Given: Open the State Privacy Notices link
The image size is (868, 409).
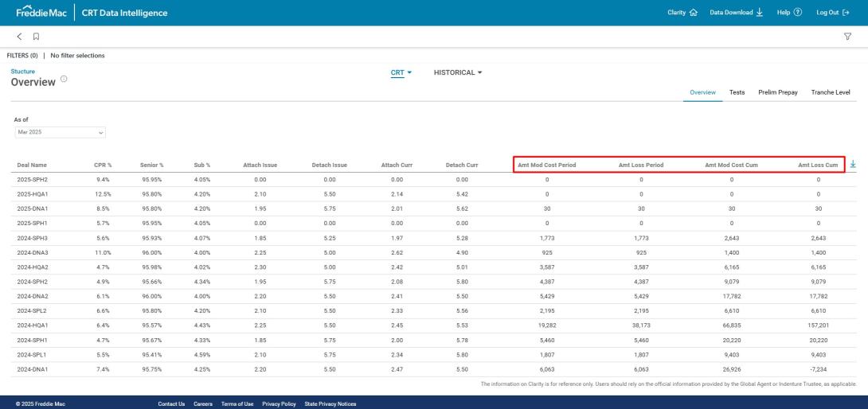Looking at the screenshot, I should (330, 404).
